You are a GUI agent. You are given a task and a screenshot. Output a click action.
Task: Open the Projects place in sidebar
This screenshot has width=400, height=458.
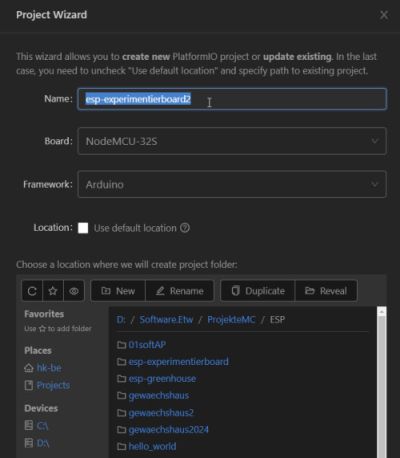[47, 385]
